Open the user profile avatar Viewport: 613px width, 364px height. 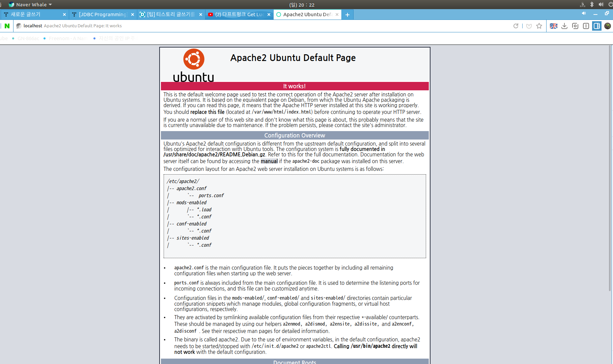(608, 26)
